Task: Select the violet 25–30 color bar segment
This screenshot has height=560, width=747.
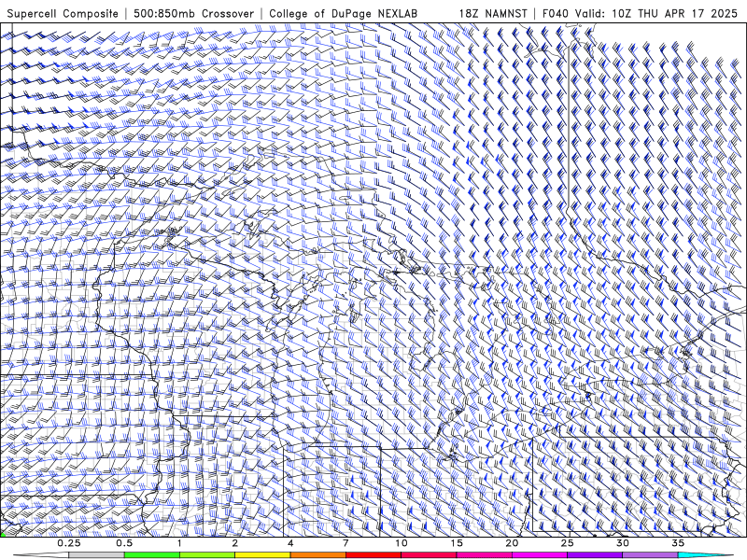Action: pyautogui.click(x=595, y=555)
